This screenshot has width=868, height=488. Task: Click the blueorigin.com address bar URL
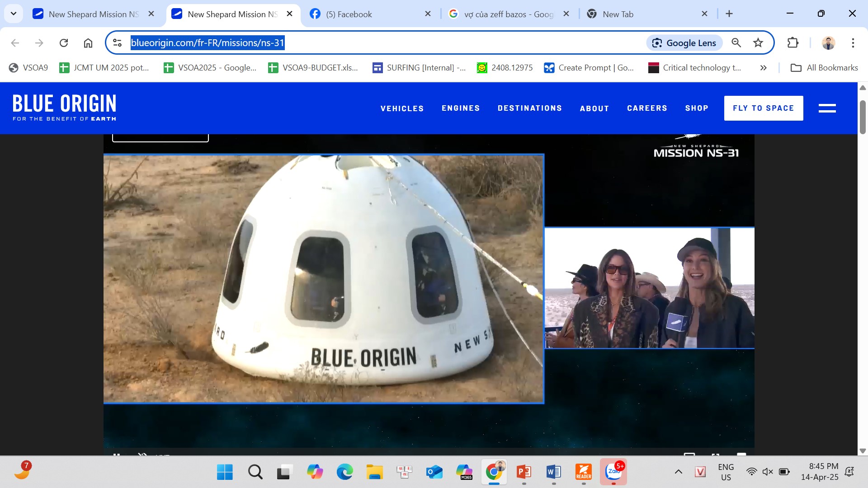pos(208,43)
